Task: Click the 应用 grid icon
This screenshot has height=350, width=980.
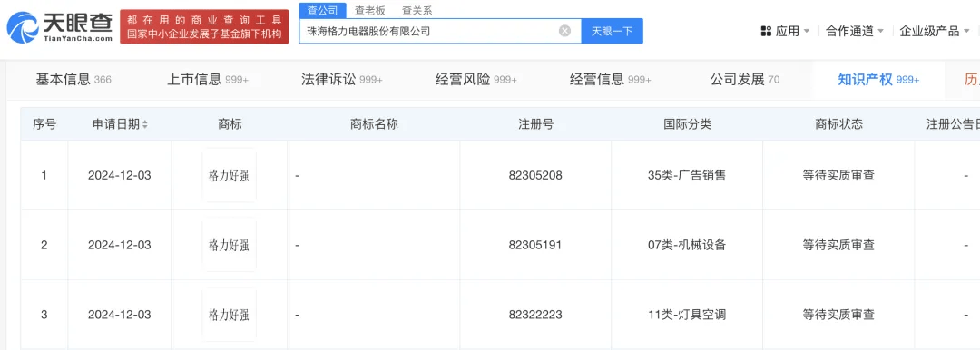Action: coord(766,31)
